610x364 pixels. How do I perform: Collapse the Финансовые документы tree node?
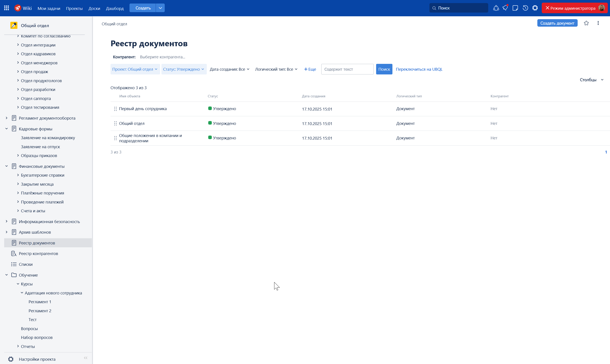pyautogui.click(x=7, y=166)
